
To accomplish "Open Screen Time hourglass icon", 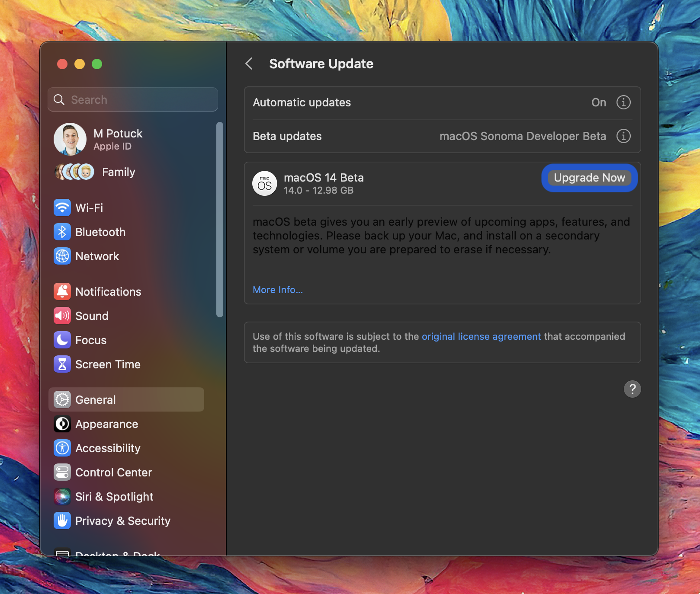I will (x=62, y=364).
